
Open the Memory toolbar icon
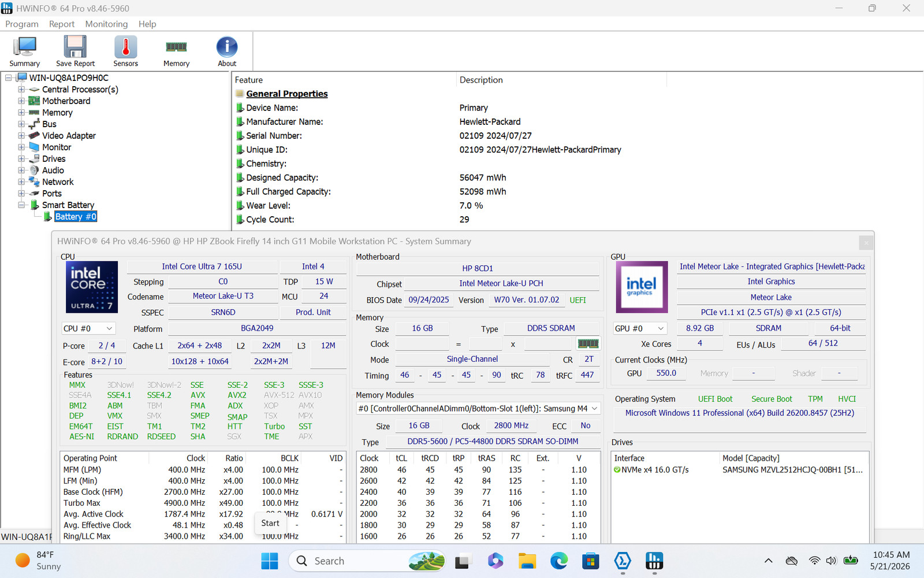pos(176,51)
